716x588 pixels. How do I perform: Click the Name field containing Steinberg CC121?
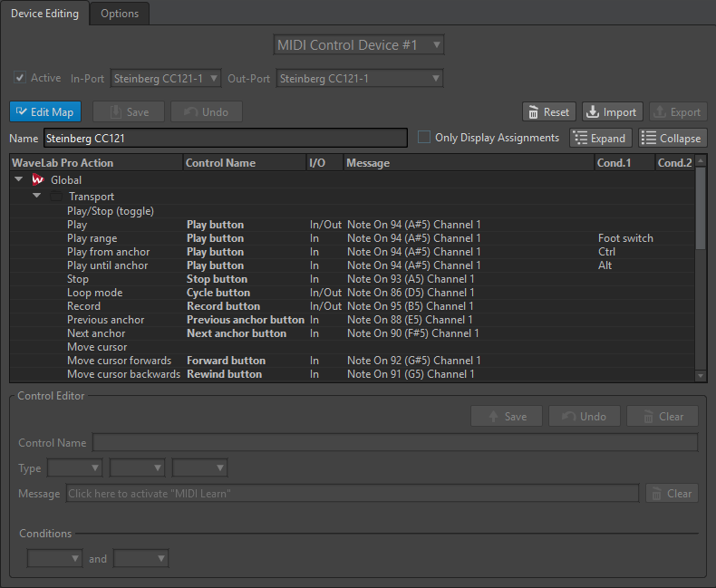point(225,138)
